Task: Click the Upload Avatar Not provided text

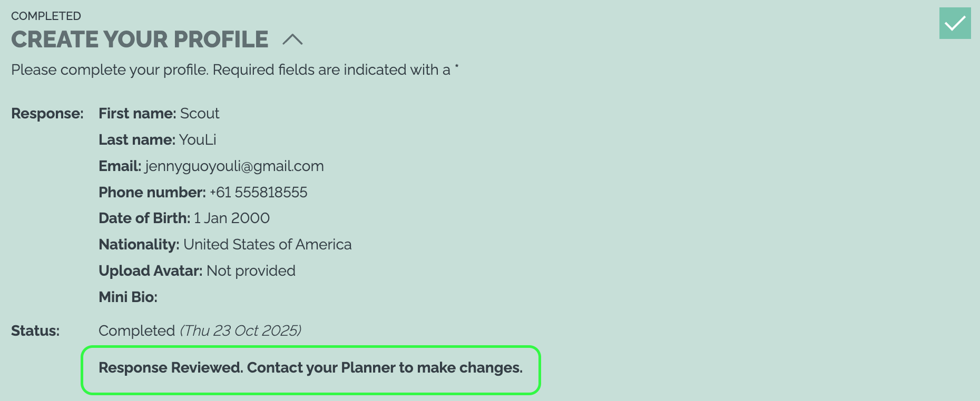Action: 251,270
